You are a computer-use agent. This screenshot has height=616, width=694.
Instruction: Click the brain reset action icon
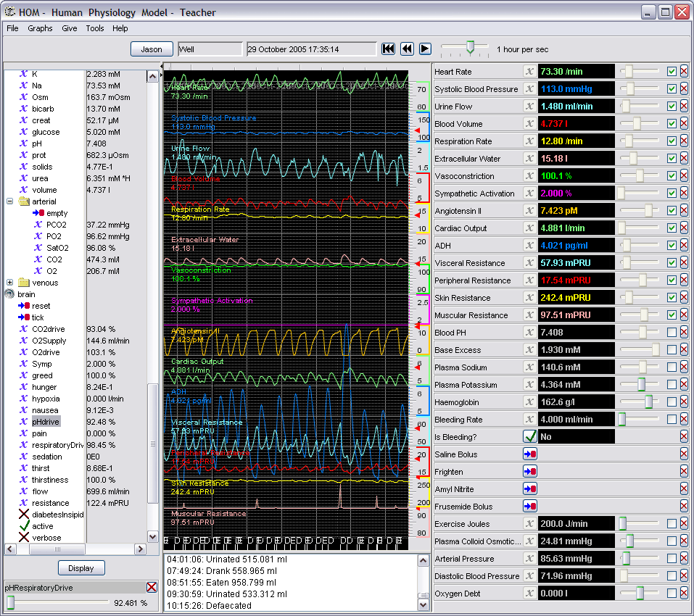tap(24, 306)
